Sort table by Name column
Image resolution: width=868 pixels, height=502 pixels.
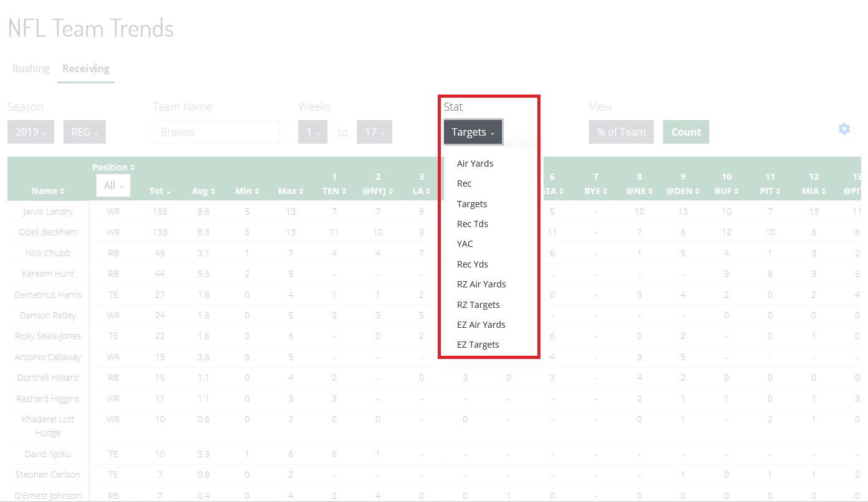tap(48, 191)
